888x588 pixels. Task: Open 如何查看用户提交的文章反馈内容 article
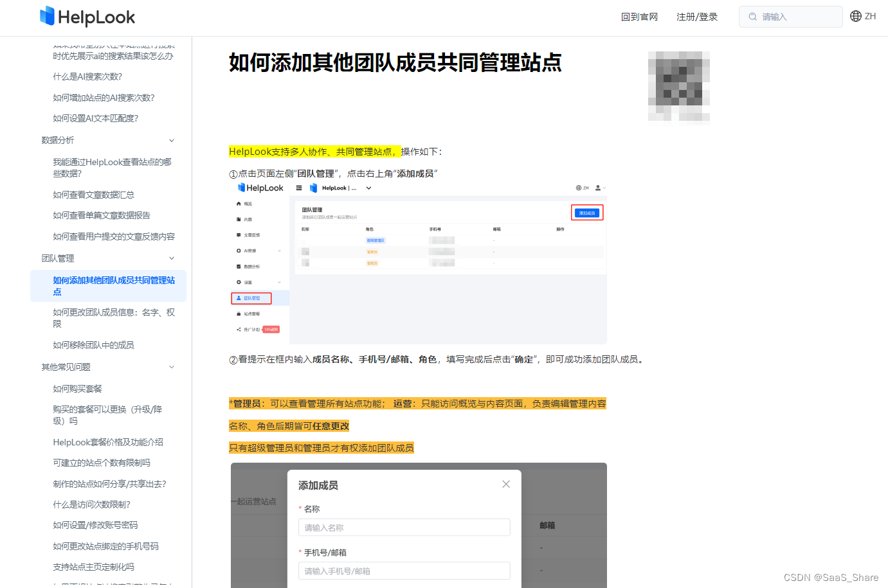(x=114, y=236)
